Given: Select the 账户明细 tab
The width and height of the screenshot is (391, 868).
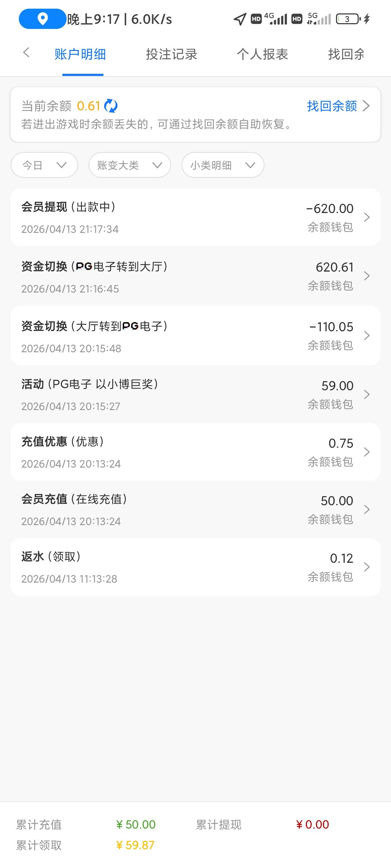Looking at the screenshot, I should [80, 54].
